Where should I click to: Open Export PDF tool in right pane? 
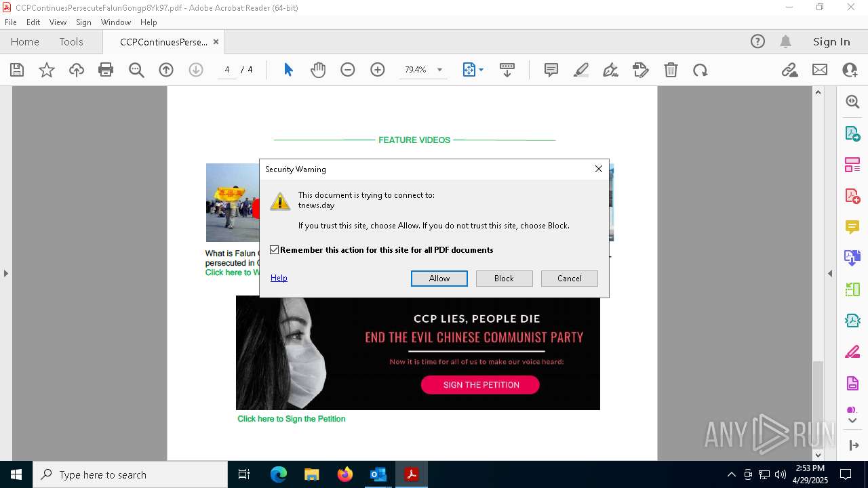coord(852,133)
